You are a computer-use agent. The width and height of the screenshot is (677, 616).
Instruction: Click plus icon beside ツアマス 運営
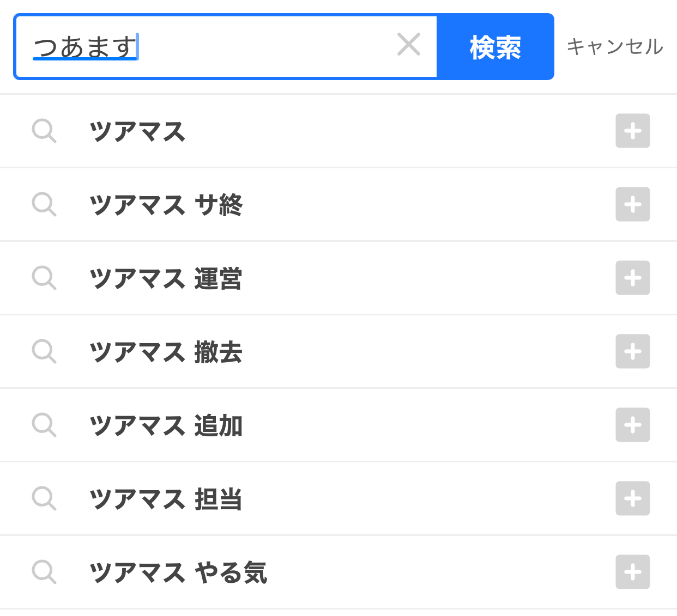point(633,278)
